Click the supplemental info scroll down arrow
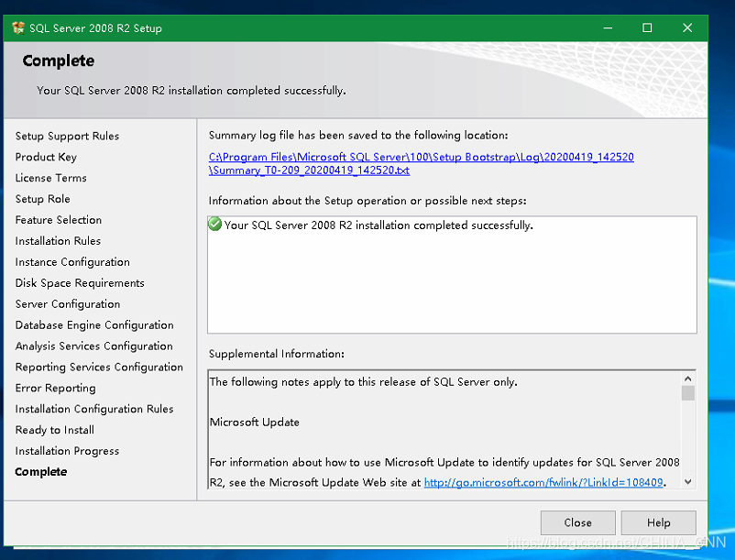 click(x=687, y=482)
